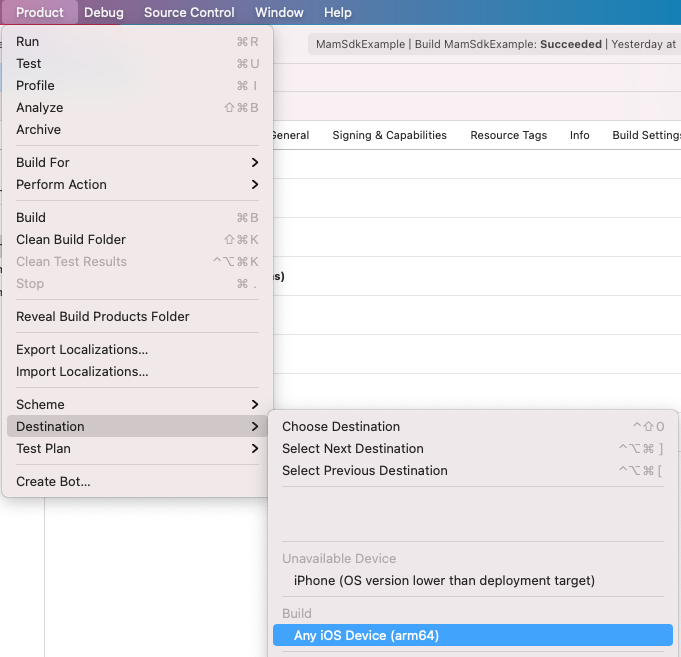Screen dimensions: 681x657
Task: Select Reveal Build Products Folder
Action: [x=137, y=317]
